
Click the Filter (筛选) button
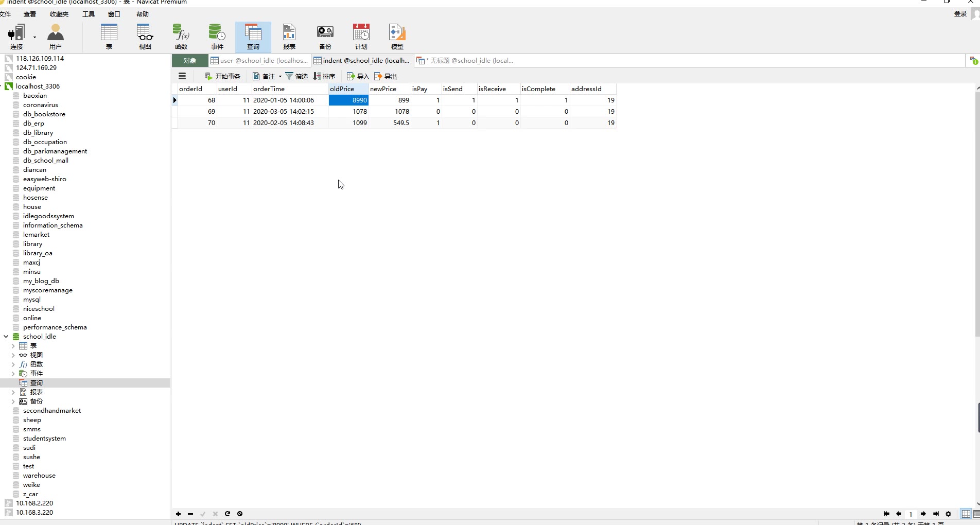296,76
